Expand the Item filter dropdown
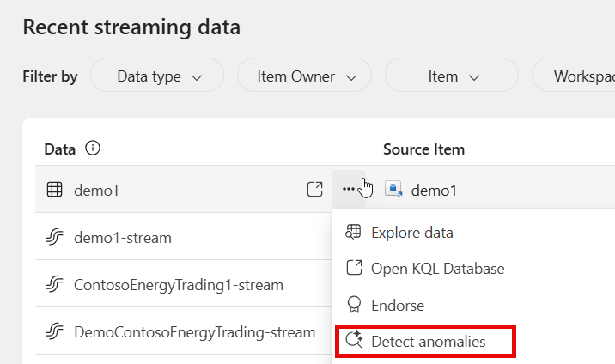Viewport: 615px width, 364px height. (x=452, y=76)
